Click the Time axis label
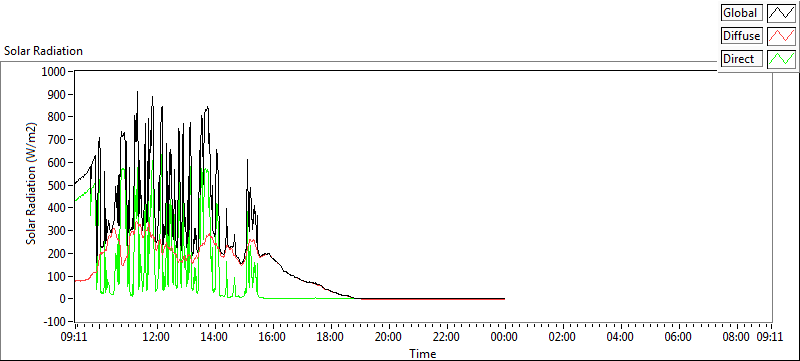 (422, 353)
